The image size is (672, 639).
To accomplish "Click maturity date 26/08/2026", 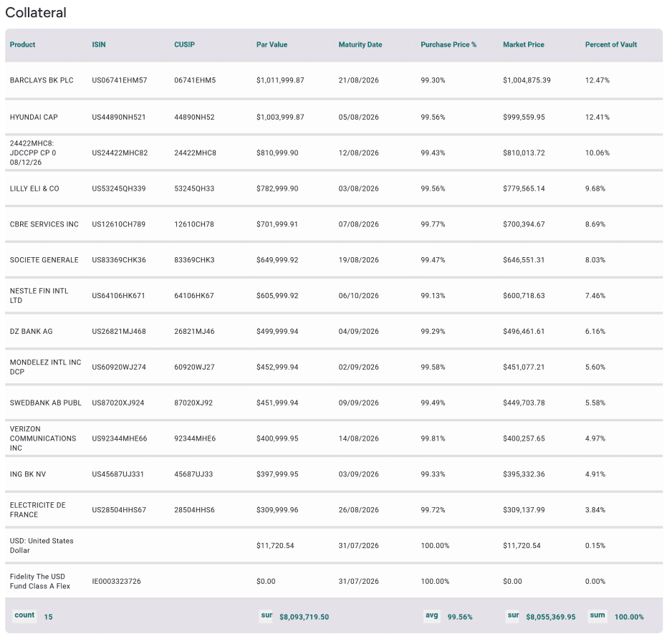I will click(x=359, y=510).
